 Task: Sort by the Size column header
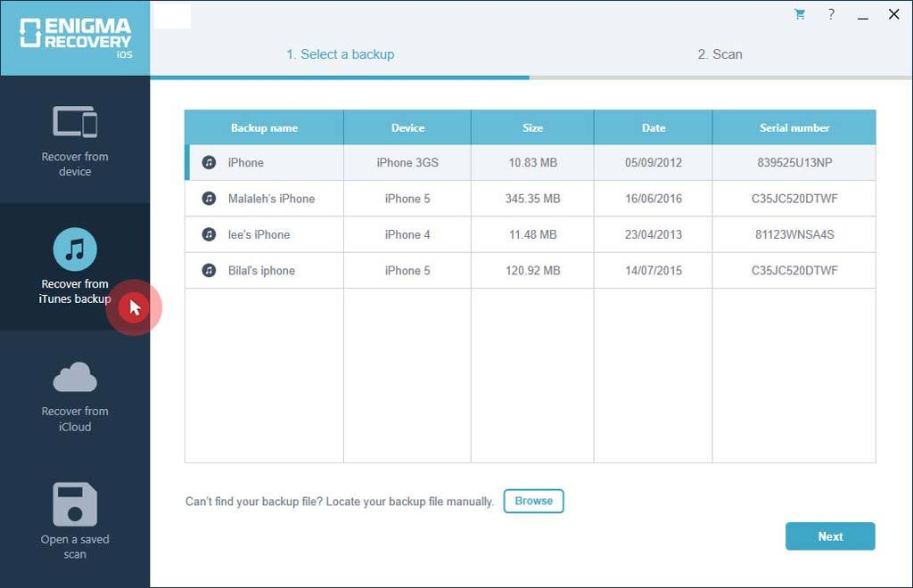click(x=532, y=127)
